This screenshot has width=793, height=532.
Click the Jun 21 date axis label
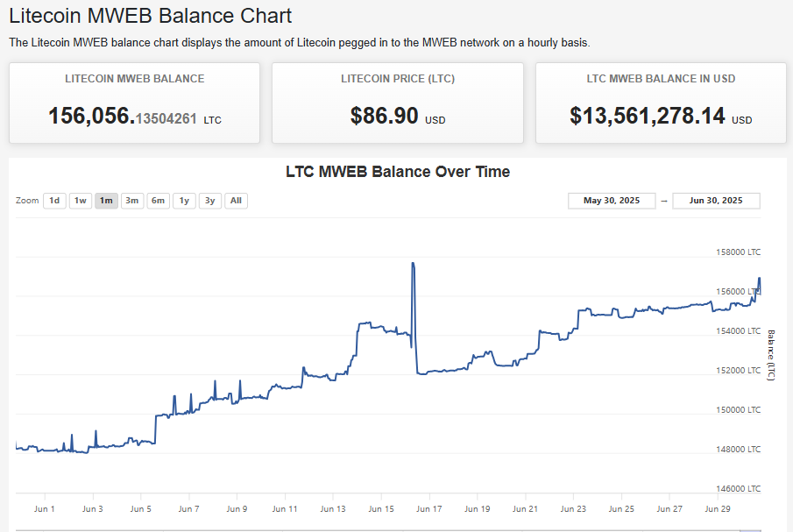[x=525, y=509]
